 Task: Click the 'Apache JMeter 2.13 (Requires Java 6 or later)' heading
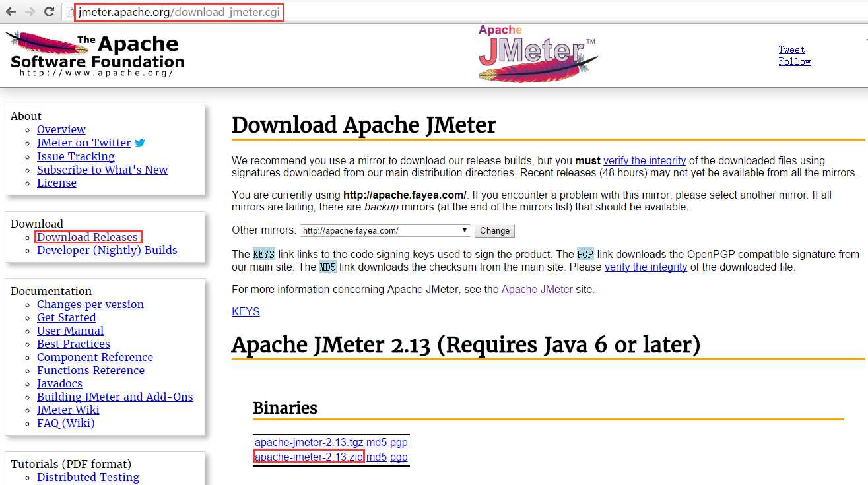coord(466,344)
